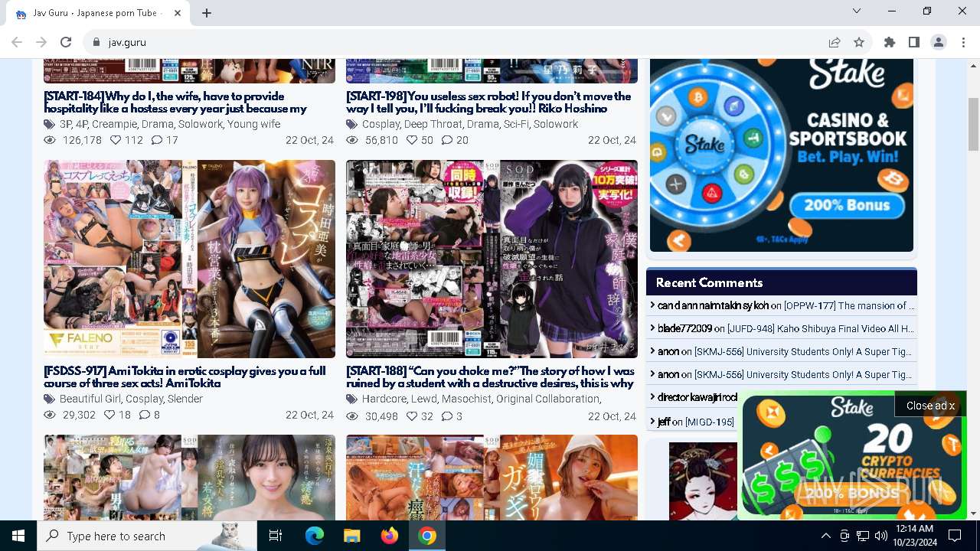Bookmark this tab with the star icon
This screenshot has height=551, width=980.
[x=859, y=42]
